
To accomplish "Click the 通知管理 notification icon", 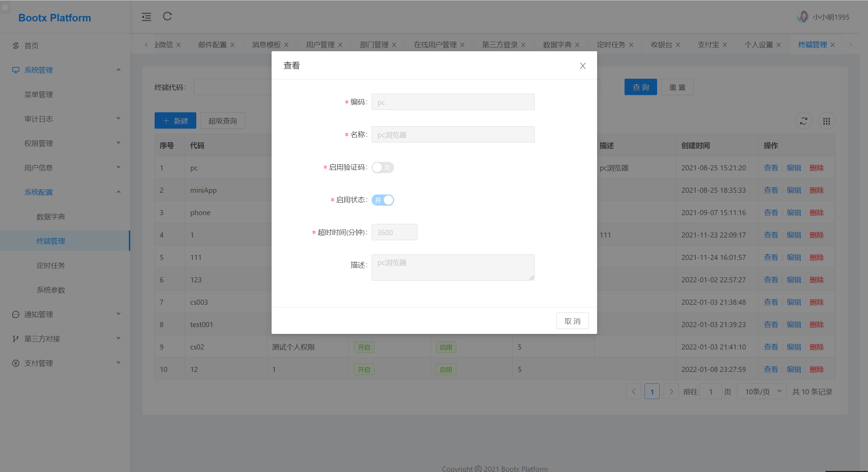I will click(x=15, y=314).
